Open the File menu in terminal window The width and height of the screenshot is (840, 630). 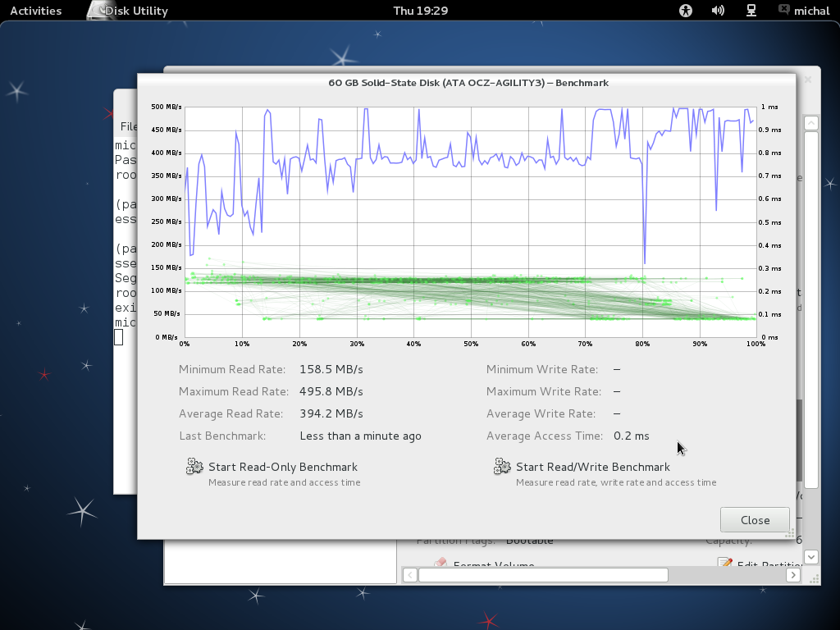point(128,126)
